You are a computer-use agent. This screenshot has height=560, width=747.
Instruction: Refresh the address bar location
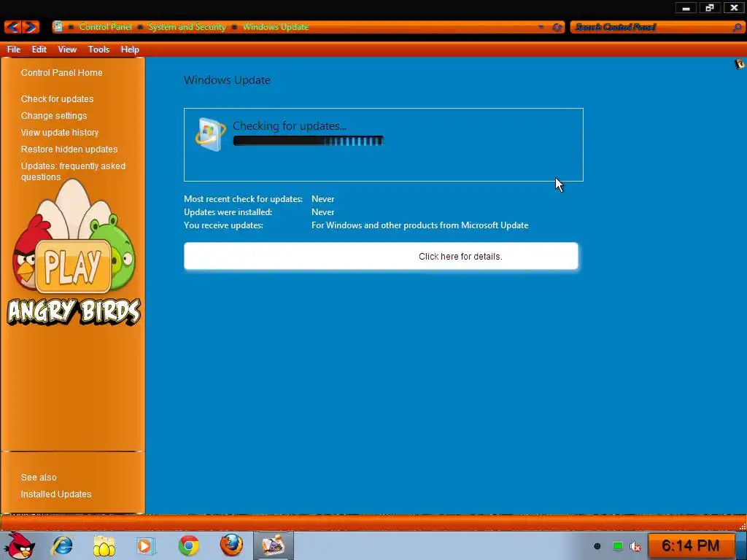click(x=557, y=27)
